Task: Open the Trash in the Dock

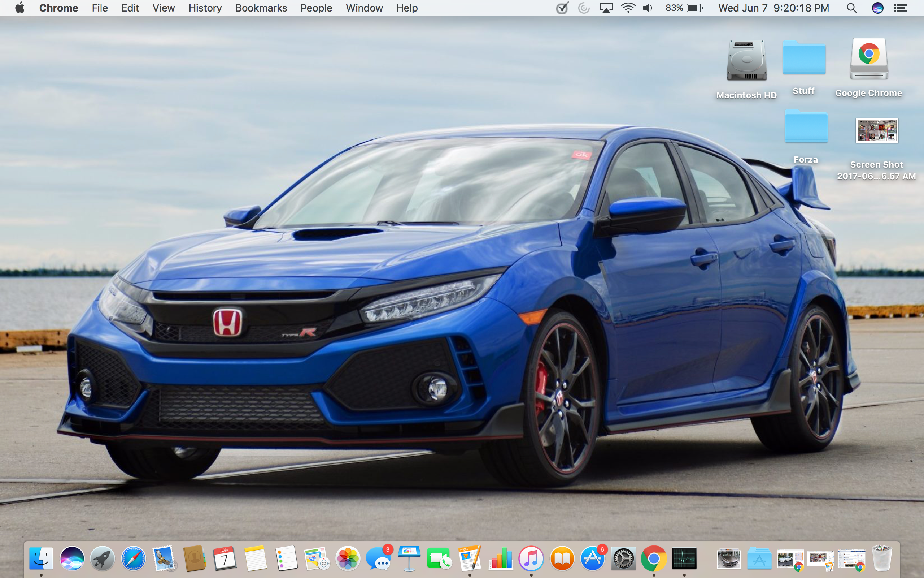Action: (x=882, y=558)
